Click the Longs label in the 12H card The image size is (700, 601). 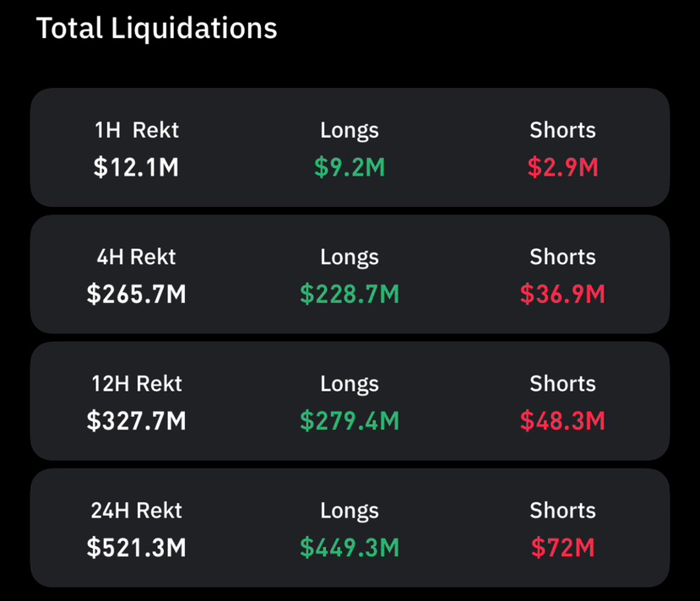point(350,383)
